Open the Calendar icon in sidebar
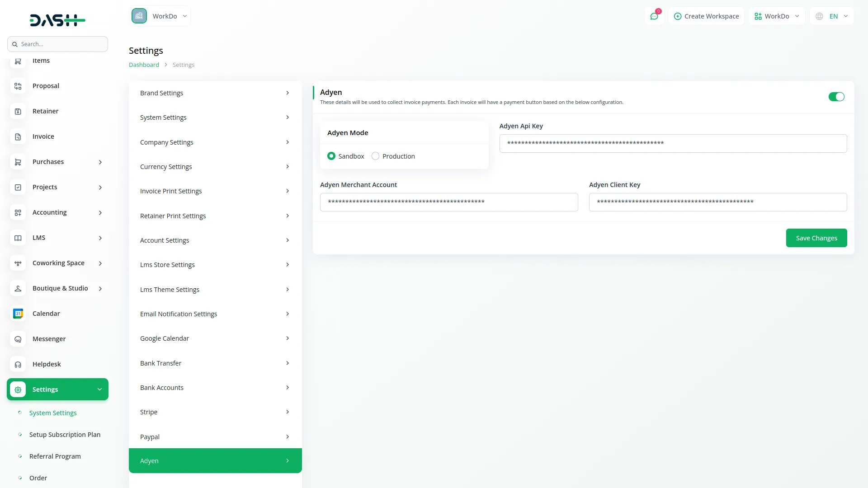Screen dimensions: 868x488 18,313
